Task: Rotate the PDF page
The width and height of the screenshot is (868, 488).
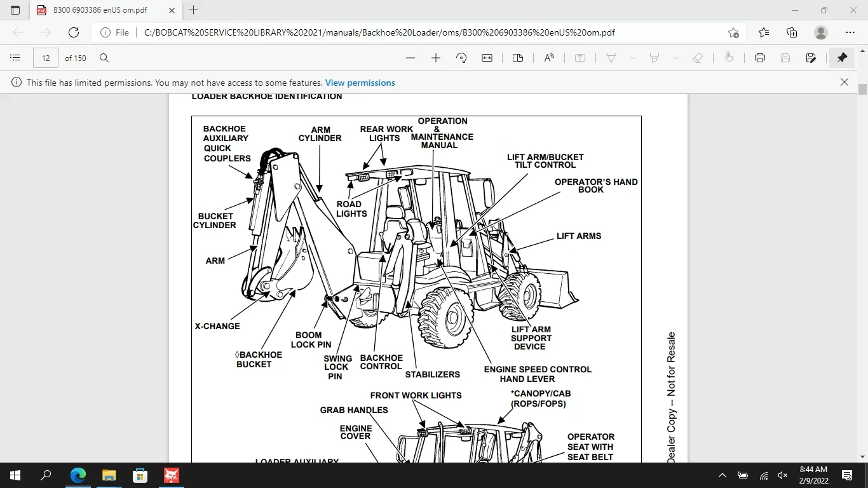Action: 462,58
